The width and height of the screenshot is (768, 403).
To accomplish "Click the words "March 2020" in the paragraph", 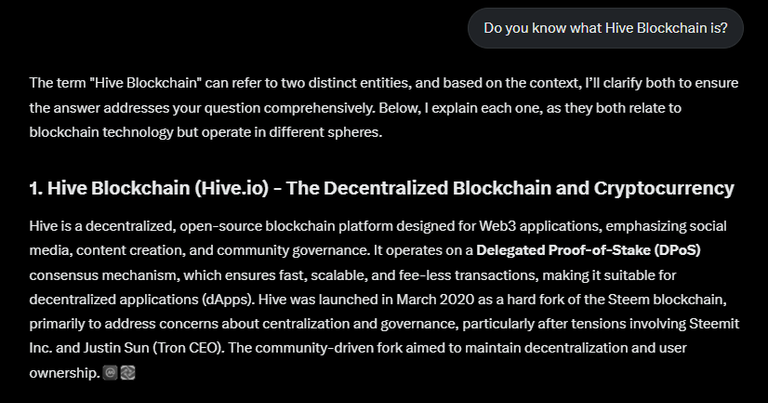I will coord(435,299).
